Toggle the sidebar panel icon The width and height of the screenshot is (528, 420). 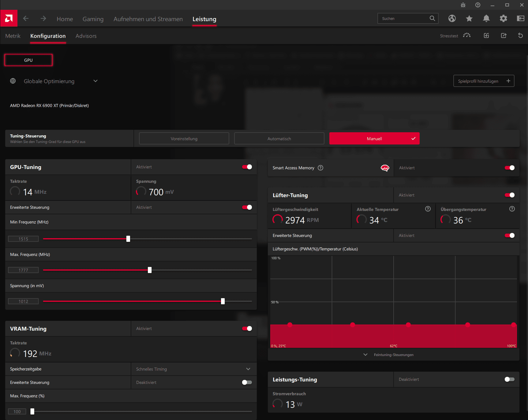521,19
